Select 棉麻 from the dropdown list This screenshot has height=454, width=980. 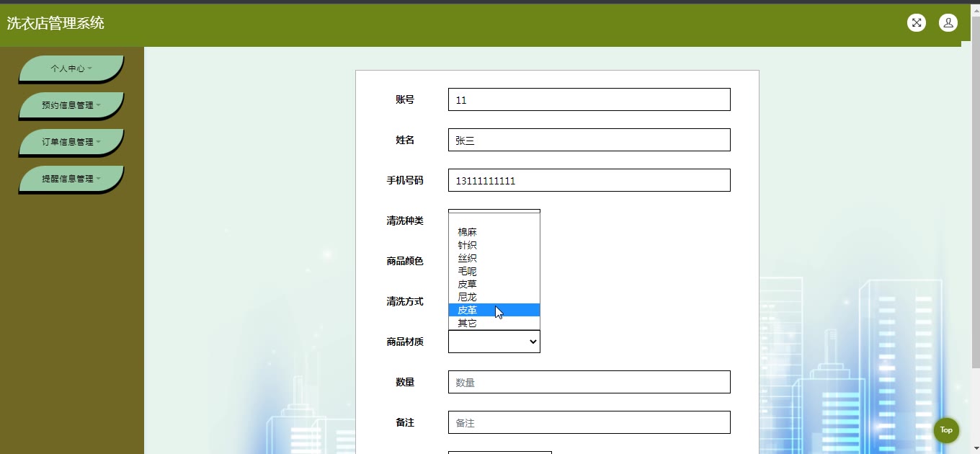tap(494, 232)
